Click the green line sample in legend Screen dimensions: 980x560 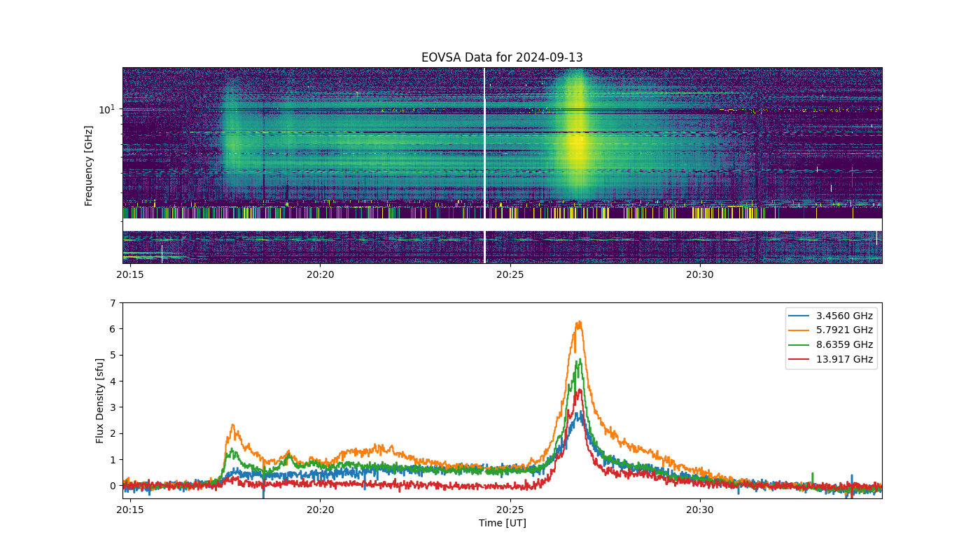(x=799, y=346)
